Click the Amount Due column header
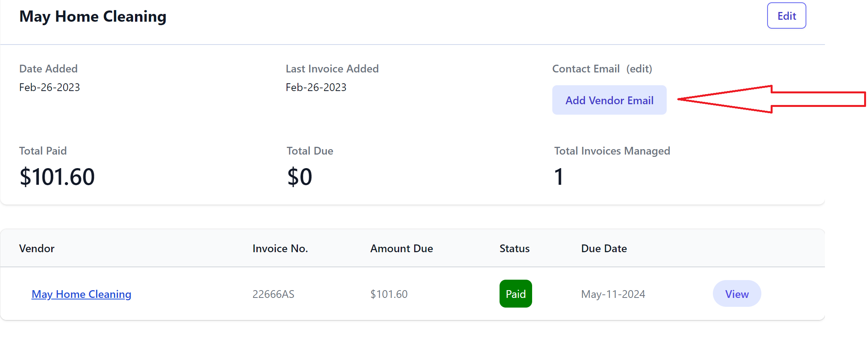Screen dimensions: 868x356 (x=401, y=249)
